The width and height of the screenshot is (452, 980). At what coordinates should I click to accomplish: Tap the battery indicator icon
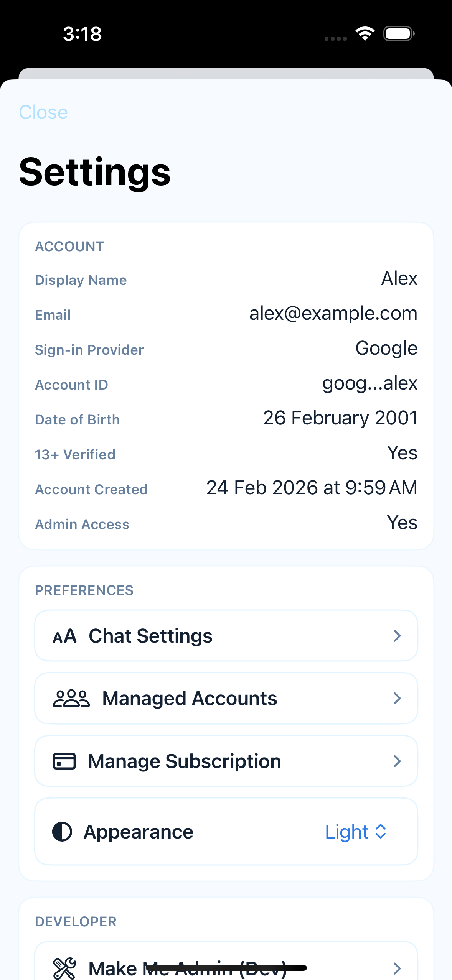pyautogui.click(x=399, y=34)
